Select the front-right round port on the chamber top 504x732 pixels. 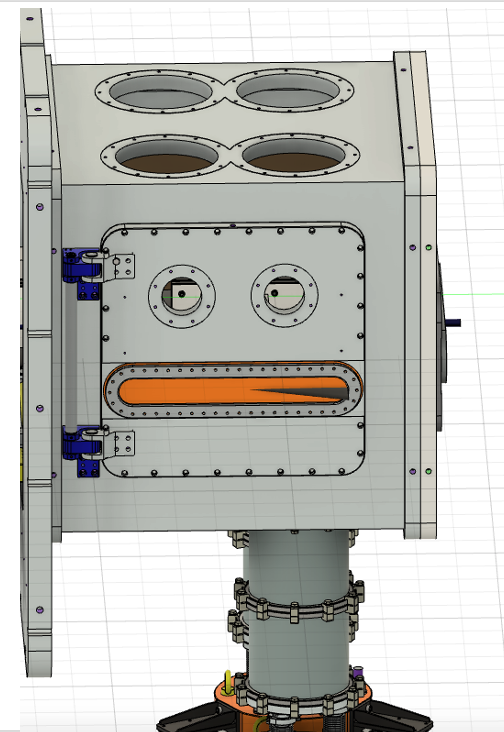click(x=295, y=155)
